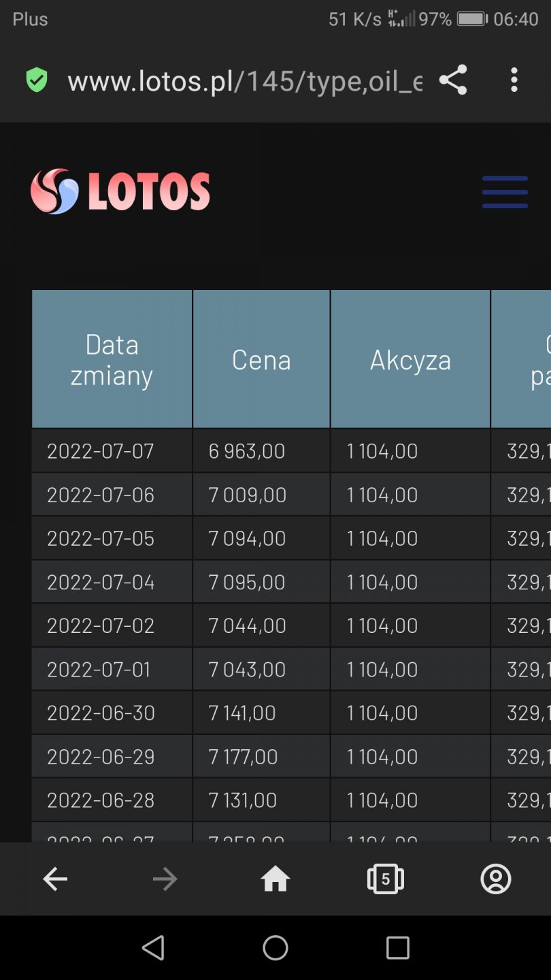Screen dimensions: 551x980
Task: Tap the 7 095,00 price cell
Action: (x=247, y=583)
